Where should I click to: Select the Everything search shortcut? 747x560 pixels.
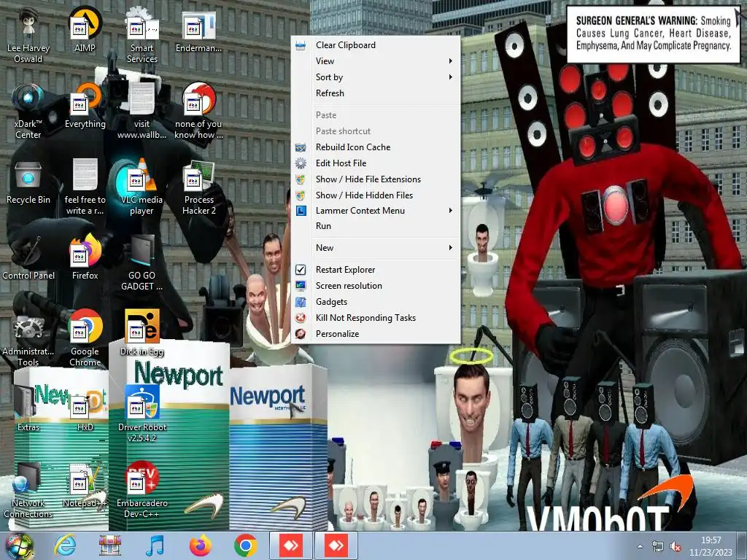pos(85,106)
